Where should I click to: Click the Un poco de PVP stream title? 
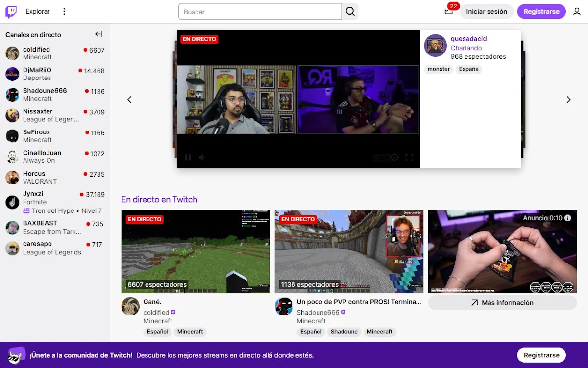tap(359, 302)
